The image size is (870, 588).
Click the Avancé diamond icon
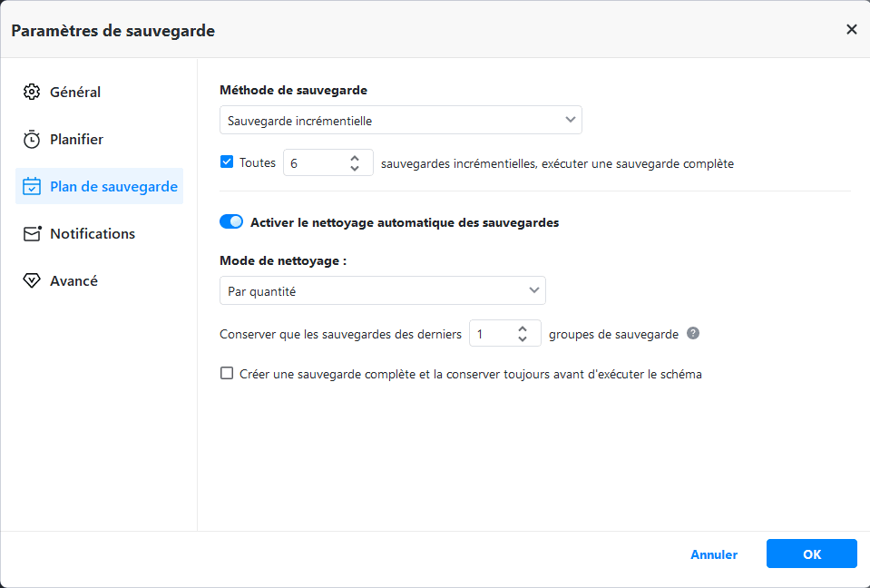point(32,281)
